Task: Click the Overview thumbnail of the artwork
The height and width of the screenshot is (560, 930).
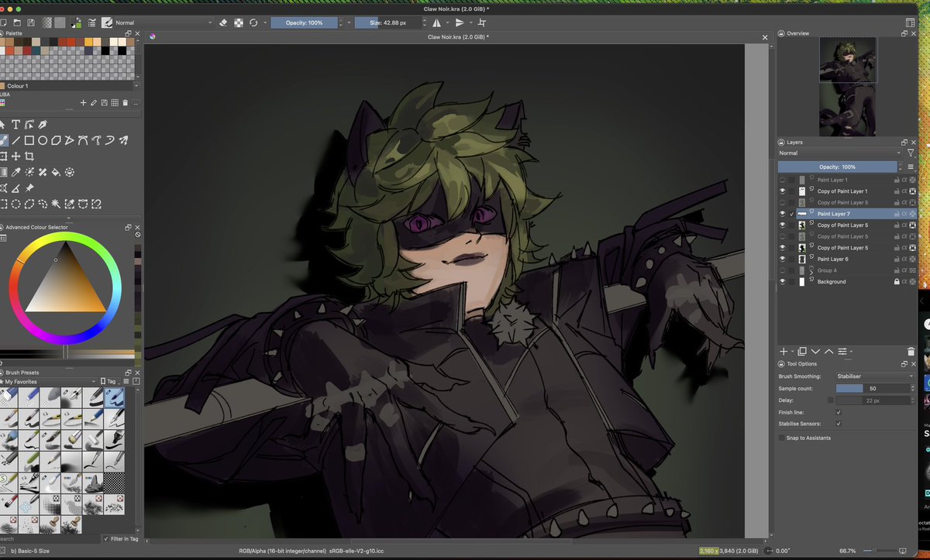Action: pyautogui.click(x=848, y=88)
